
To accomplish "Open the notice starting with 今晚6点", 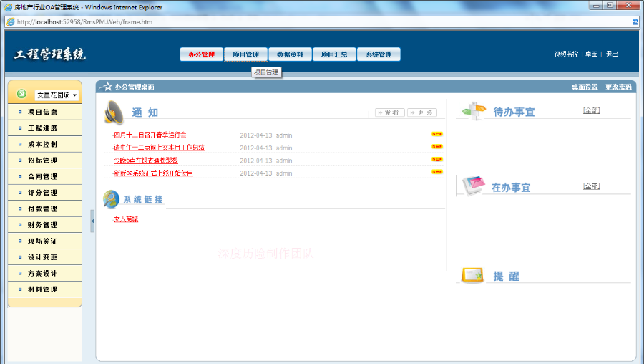I will pyautogui.click(x=146, y=161).
